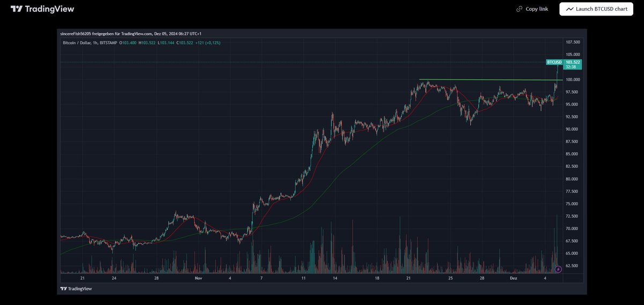Launch the BTCUSD chart
644x305 pixels.
[x=596, y=9]
